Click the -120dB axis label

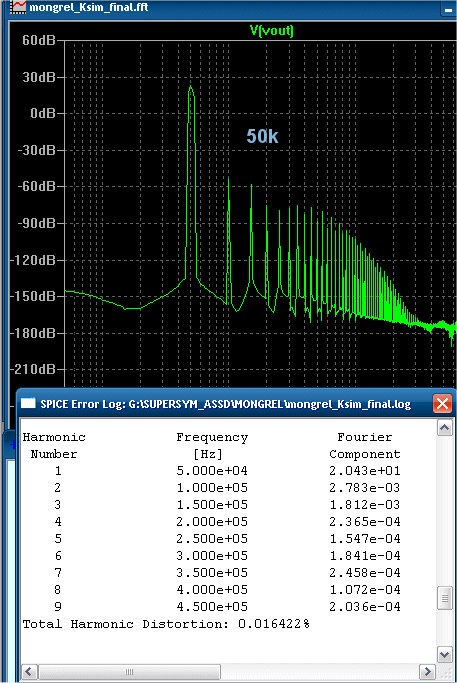click(33, 260)
